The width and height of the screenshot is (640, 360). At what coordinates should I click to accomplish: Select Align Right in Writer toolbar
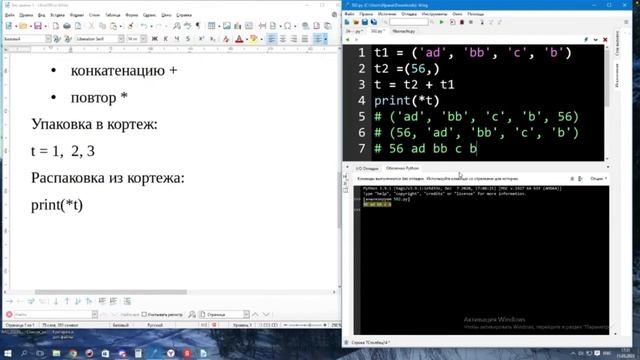click(x=293, y=39)
